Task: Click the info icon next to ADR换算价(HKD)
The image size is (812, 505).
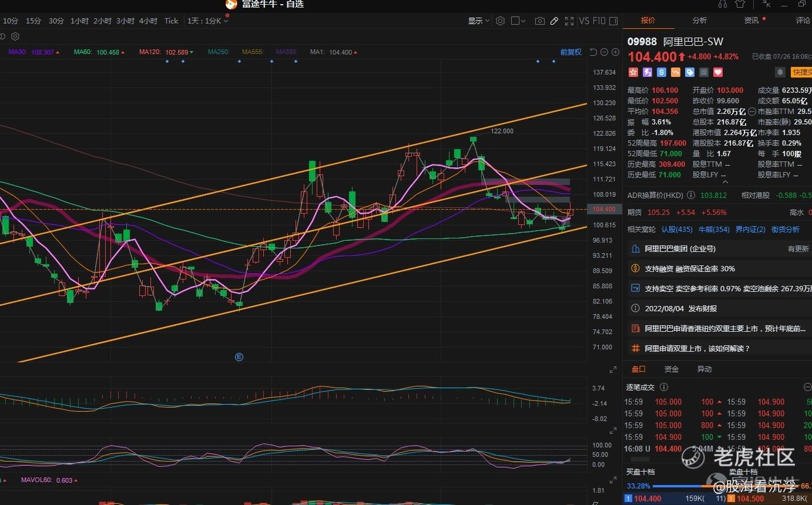Action: pos(691,195)
